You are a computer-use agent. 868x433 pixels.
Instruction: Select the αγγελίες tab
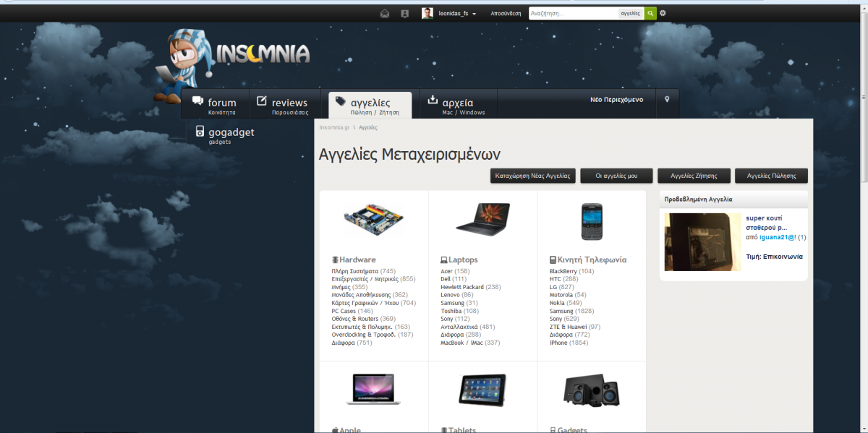click(370, 106)
